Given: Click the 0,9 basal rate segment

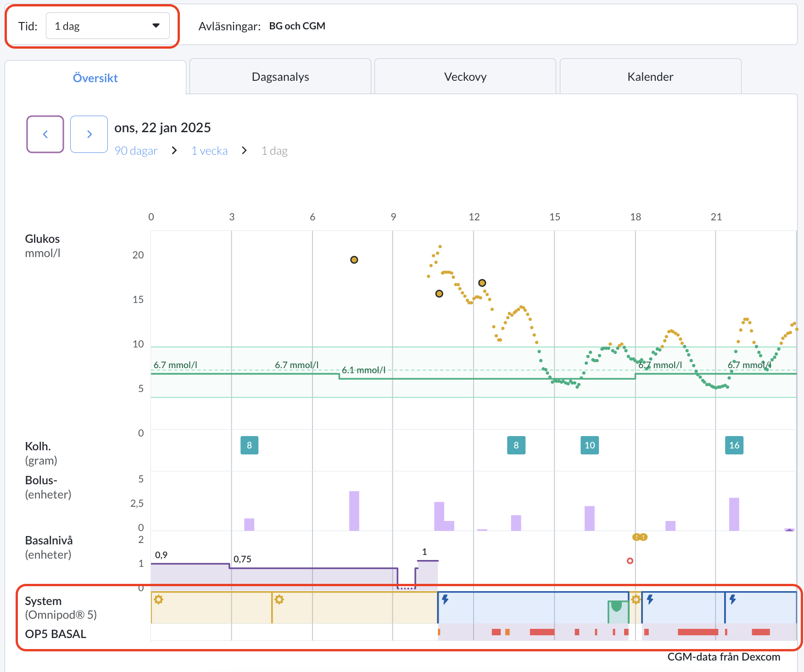Looking at the screenshot, I should (190, 577).
